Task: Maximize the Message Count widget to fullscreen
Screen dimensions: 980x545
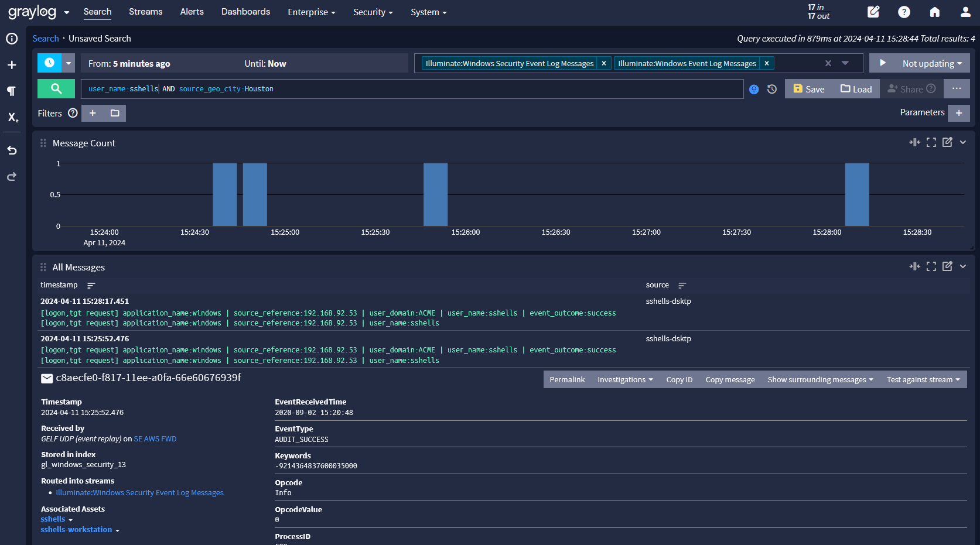Action: 931,142
